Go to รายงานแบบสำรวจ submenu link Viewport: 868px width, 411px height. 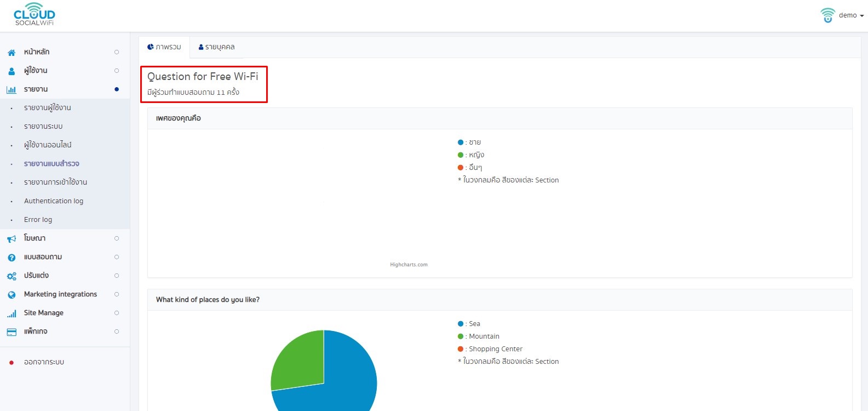point(51,164)
